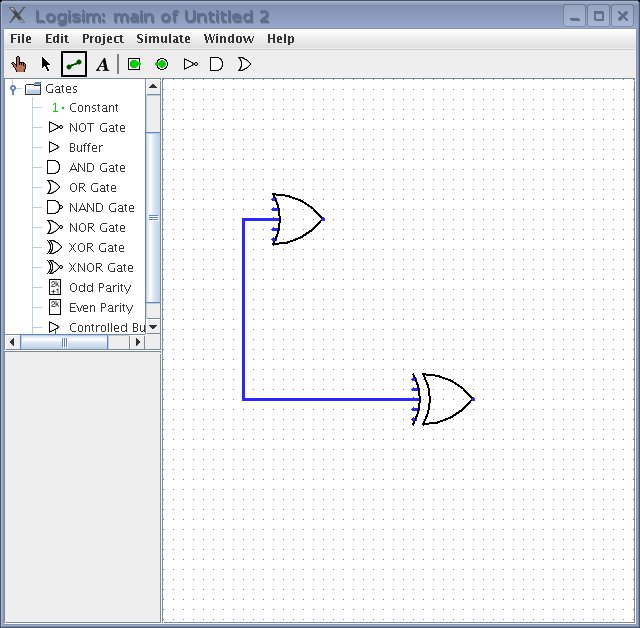Screen dimensions: 640x628
Task: Open the Project menu
Action: (103, 39)
